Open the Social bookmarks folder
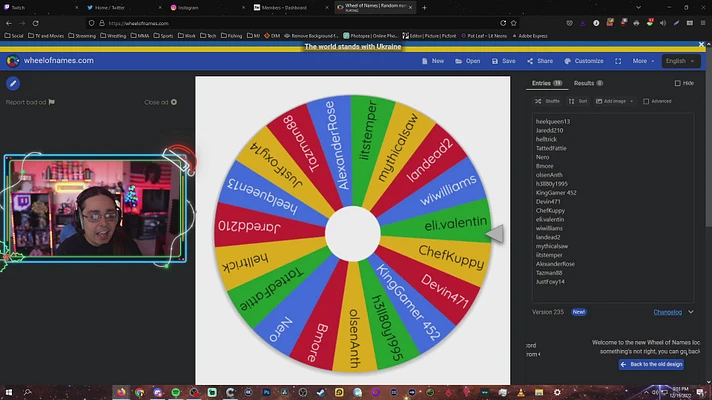 [x=14, y=35]
